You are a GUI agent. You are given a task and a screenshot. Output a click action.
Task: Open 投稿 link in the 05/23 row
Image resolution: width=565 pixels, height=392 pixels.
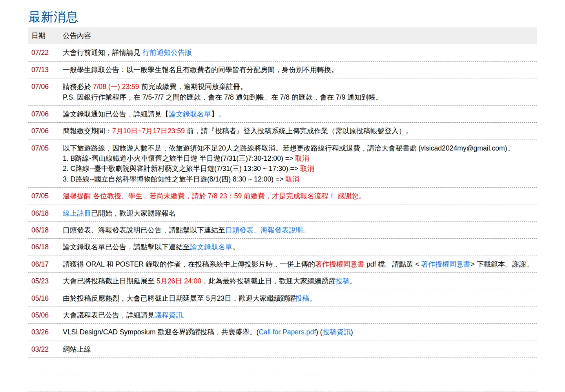343,281
